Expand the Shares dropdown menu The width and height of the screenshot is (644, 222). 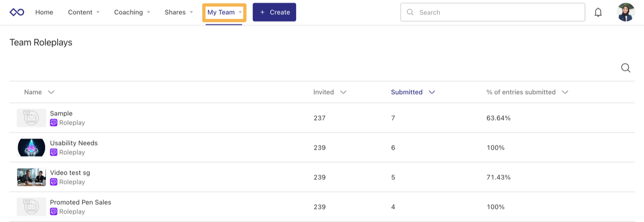coord(179,12)
